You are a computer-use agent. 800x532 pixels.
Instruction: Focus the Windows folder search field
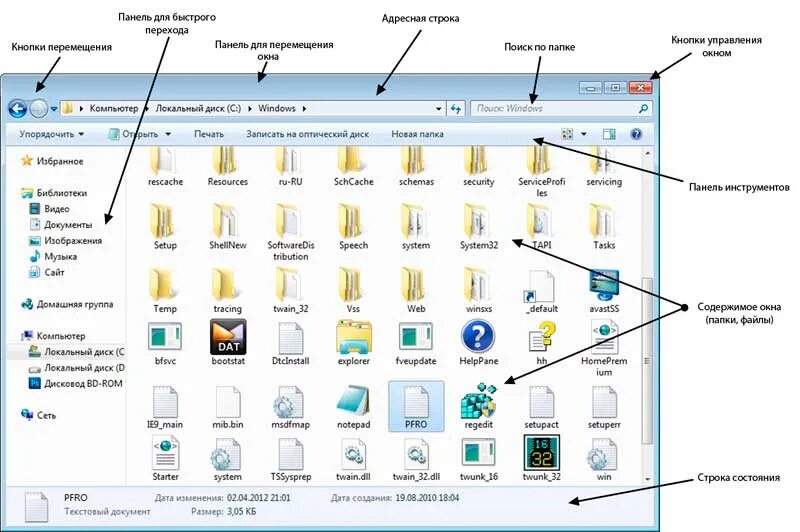click(561, 108)
